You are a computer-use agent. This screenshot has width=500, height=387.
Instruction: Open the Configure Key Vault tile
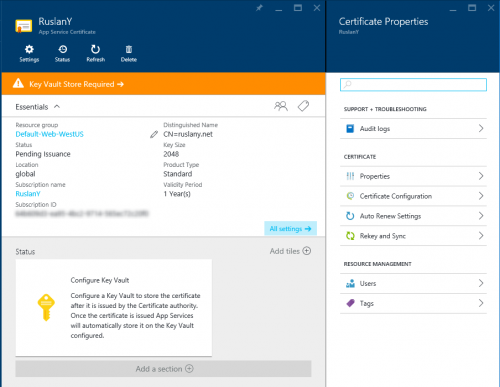click(x=113, y=308)
